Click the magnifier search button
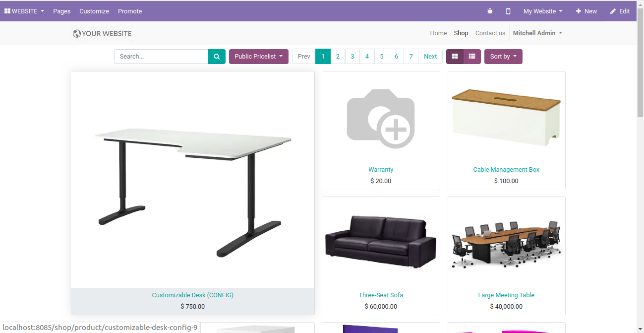 (217, 57)
